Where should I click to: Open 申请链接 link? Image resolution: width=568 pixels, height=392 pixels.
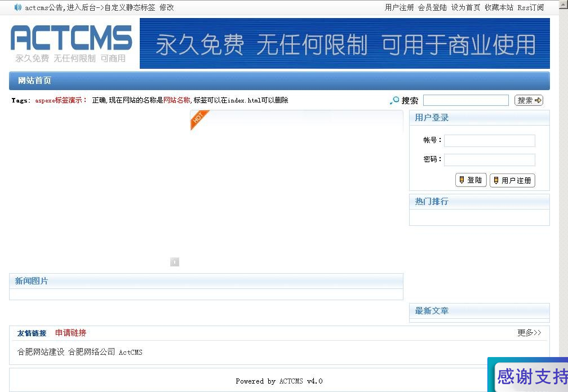point(70,333)
